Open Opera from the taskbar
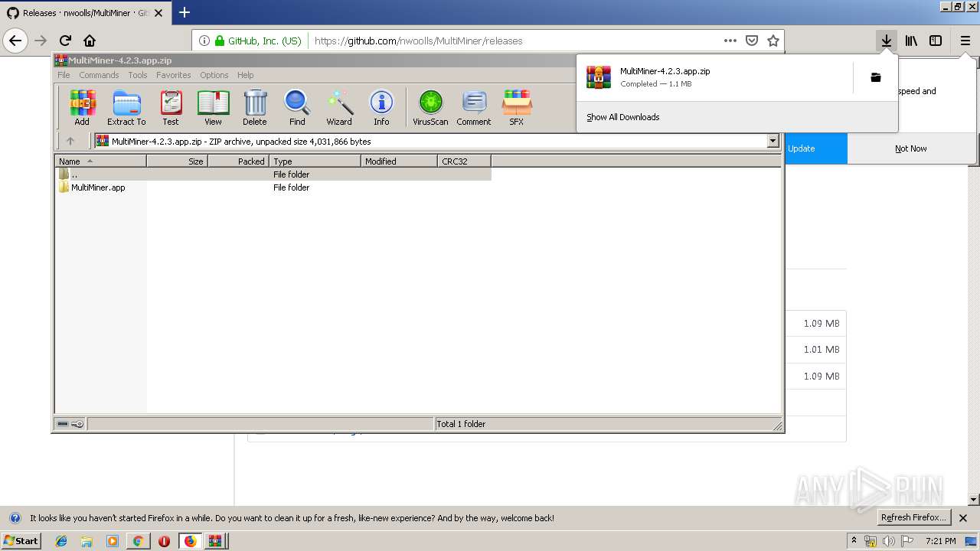The width and height of the screenshot is (980, 551). pyautogui.click(x=164, y=541)
